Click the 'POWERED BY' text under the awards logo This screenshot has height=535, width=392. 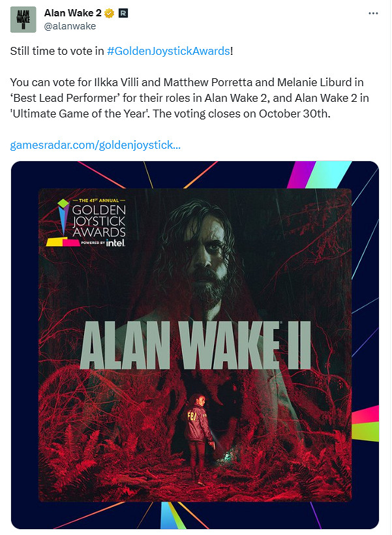[93, 243]
